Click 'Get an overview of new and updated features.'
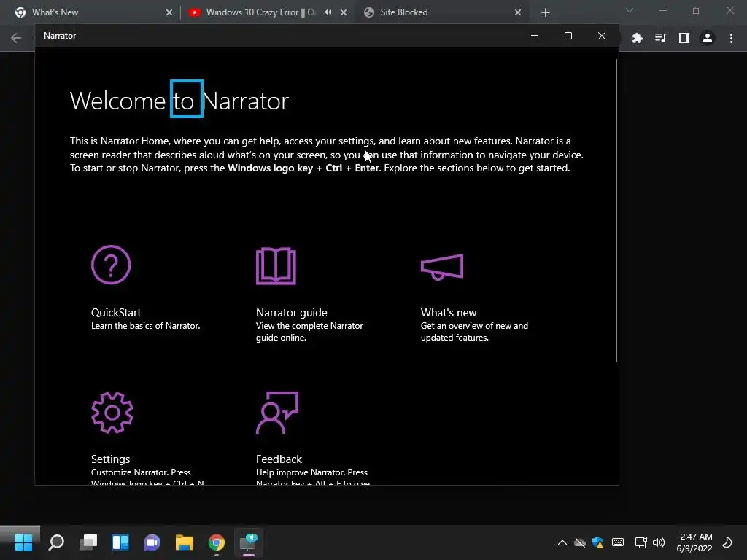Screen dimensions: 747x560 pos(474,332)
